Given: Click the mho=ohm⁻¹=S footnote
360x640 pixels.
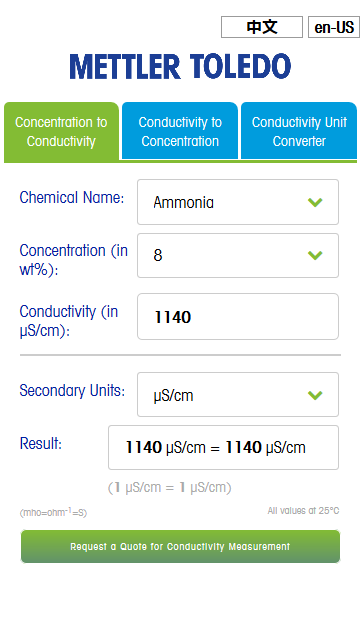Looking at the screenshot, I should tap(53, 512).
